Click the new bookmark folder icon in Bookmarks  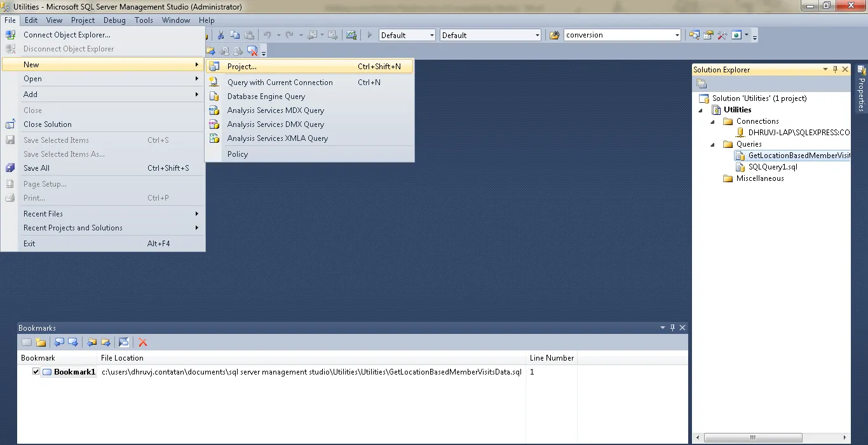[41, 342]
